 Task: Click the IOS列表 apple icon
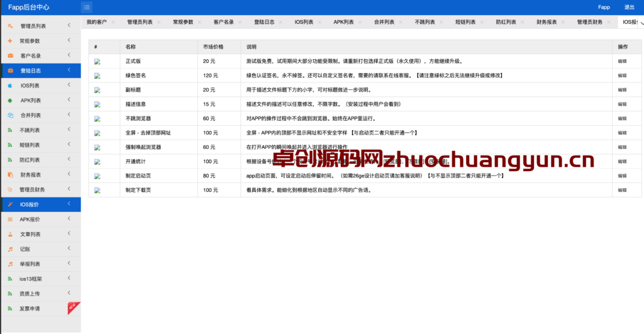click(x=10, y=86)
